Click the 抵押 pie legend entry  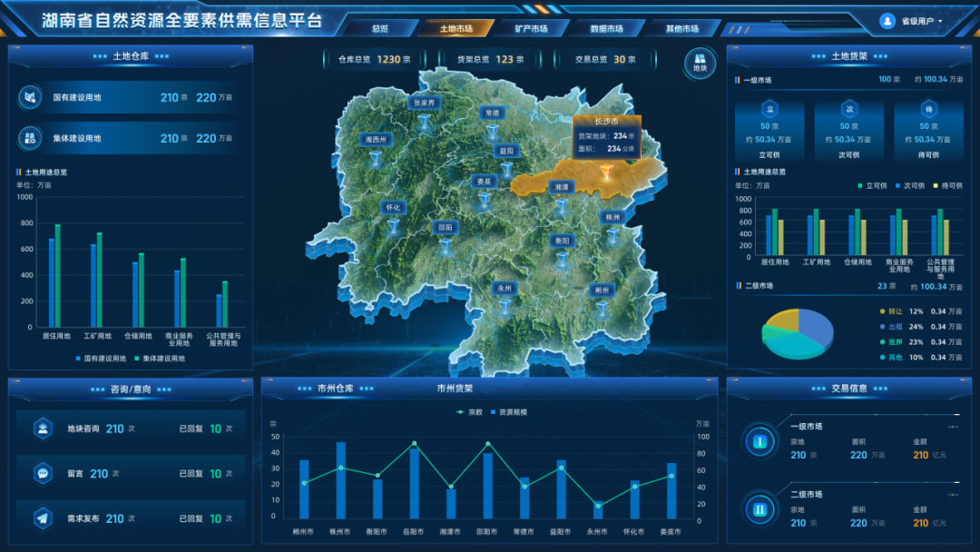point(891,342)
